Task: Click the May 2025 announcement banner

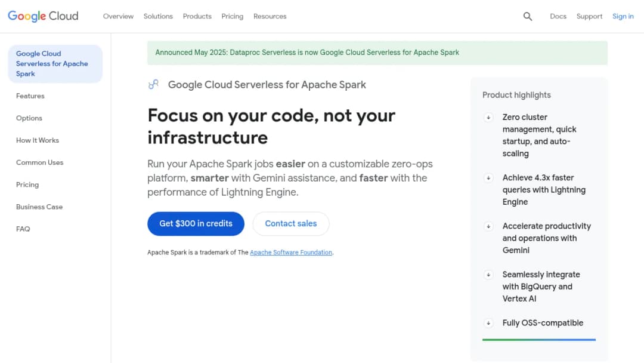Action: pyautogui.click(x=377, y=53)
